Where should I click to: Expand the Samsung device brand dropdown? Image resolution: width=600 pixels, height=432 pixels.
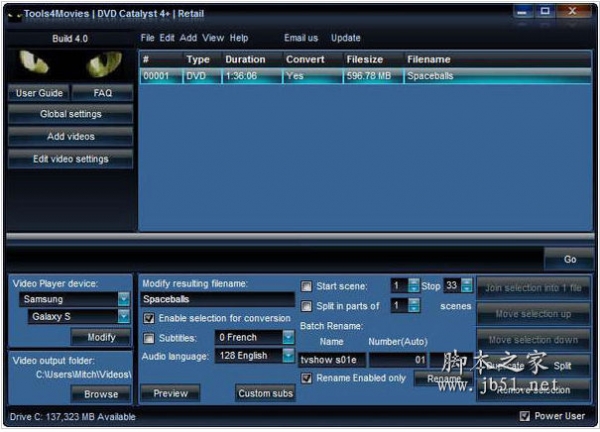[x=124, y=299]
